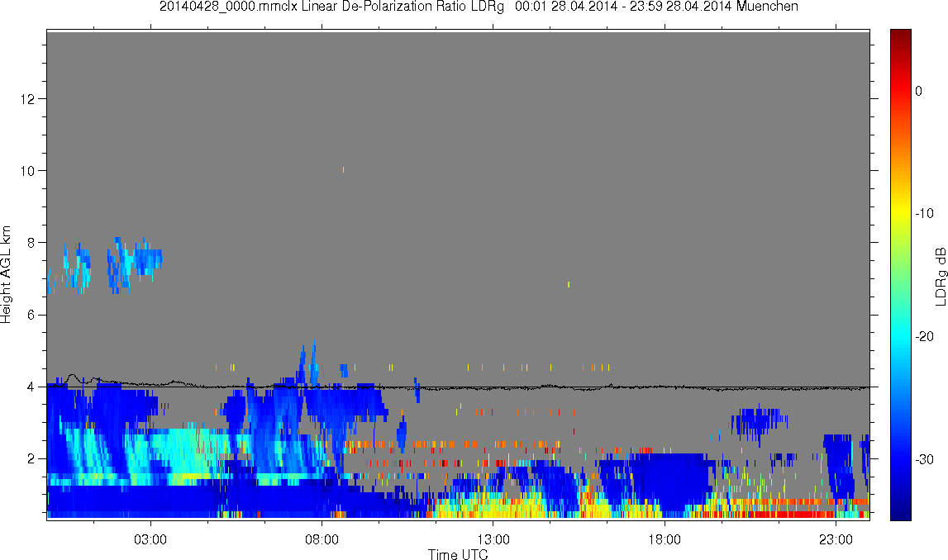Image resolution: width=948 pixels, height=560 pixels.
Task: Click the cyan band of the colorbar
Action: pos(900,336)
